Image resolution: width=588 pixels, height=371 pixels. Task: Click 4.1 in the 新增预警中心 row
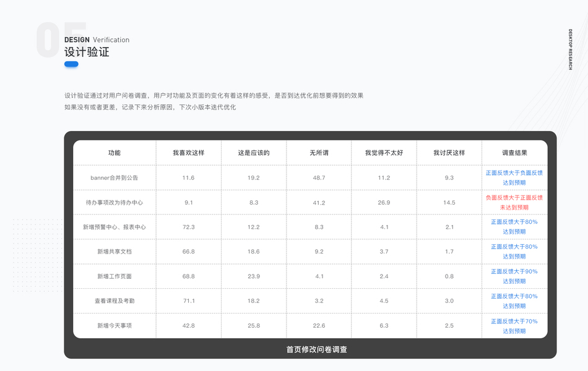coord(384,227)
